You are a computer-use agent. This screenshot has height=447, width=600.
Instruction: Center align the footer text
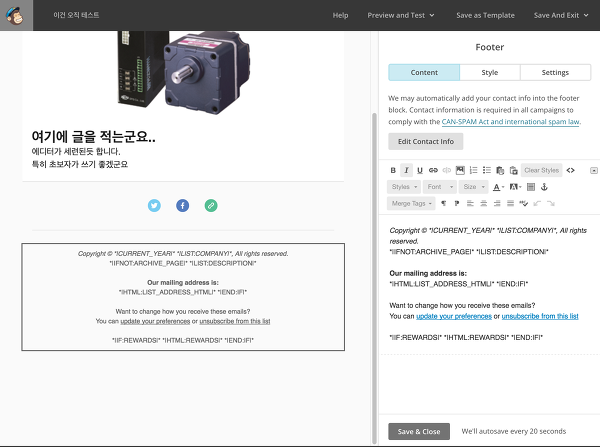point(484,203)
